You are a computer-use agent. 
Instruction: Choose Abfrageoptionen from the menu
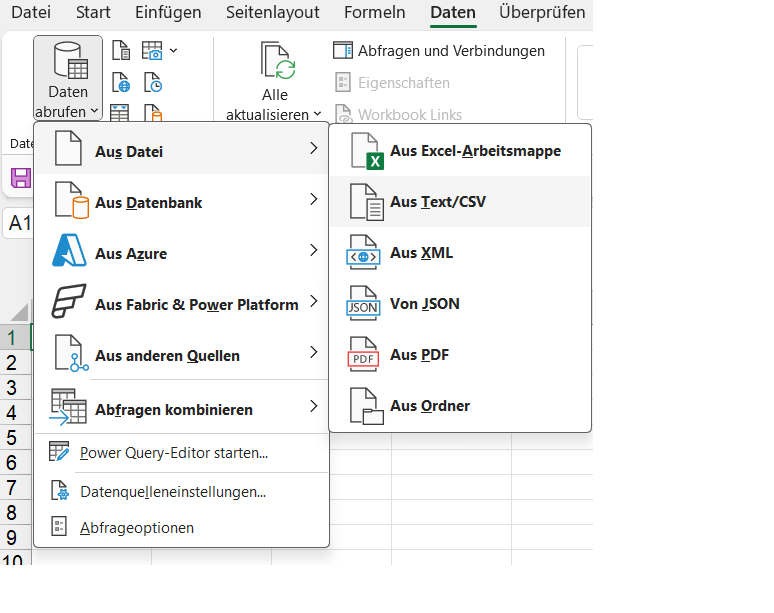pos(182,528)
